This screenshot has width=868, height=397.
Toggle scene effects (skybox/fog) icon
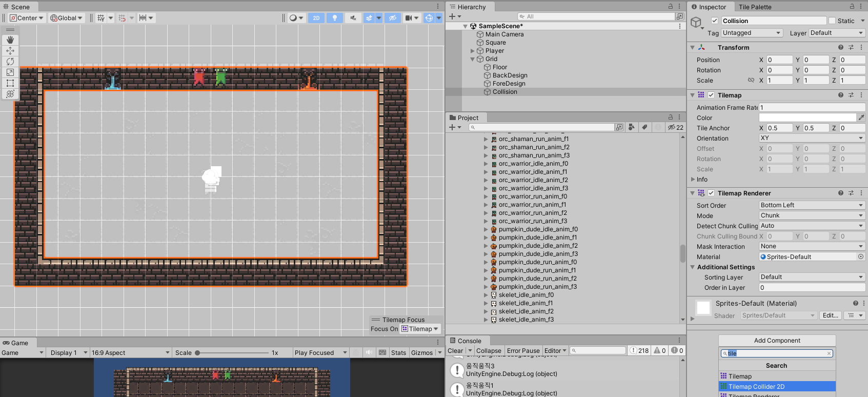tap(369, 18)
